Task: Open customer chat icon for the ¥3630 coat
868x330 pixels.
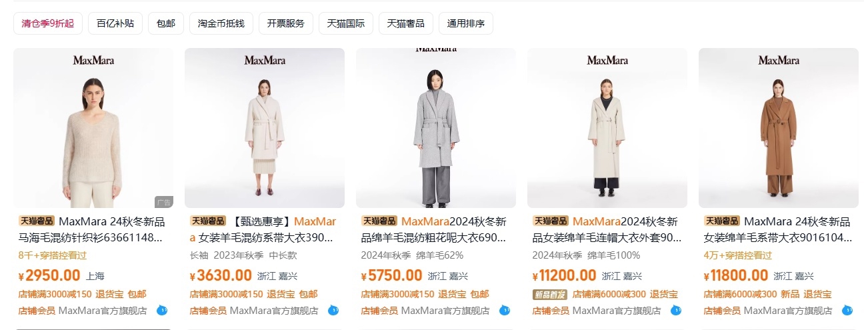Action: coord(333,310)
